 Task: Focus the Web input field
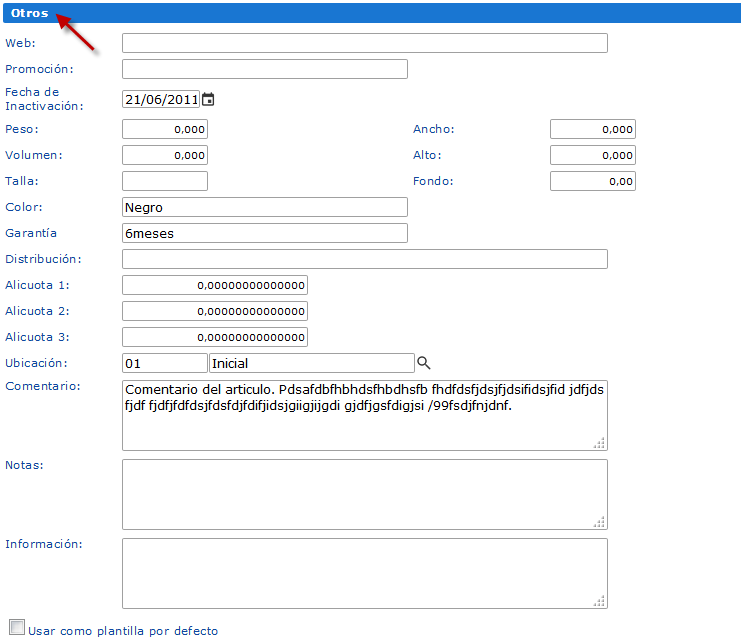365,43
